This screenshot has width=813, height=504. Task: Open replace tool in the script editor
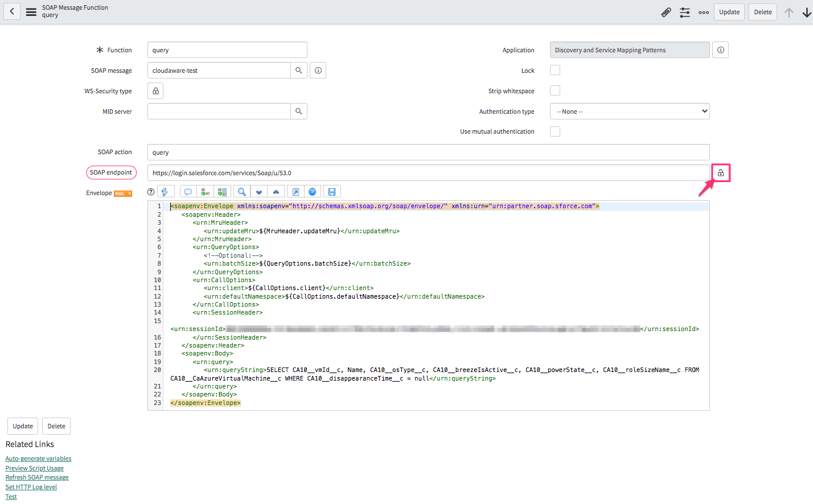(x=205, y=191)
